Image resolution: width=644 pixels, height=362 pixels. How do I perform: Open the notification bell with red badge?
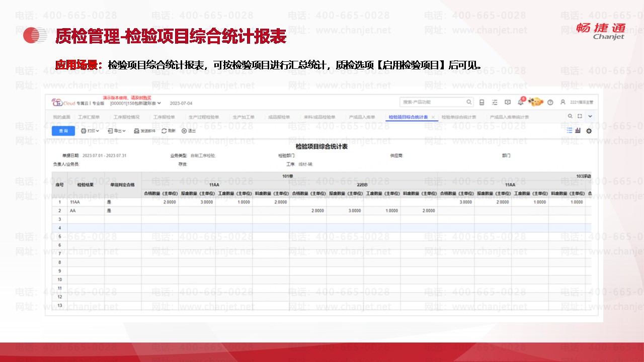[x=521, y=102]
